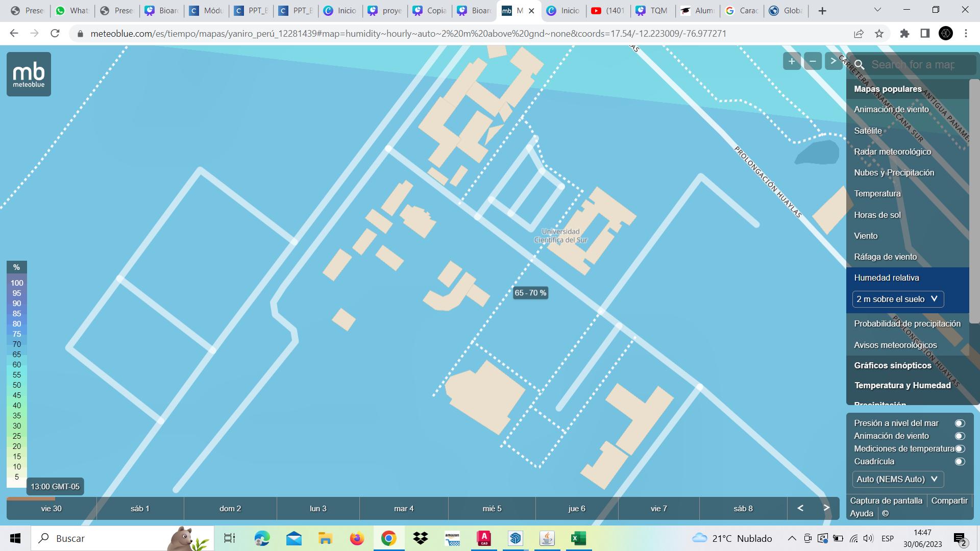Step timeline forward with right arrow
Viewport: 980px width, 551px height.
point(826,508)
